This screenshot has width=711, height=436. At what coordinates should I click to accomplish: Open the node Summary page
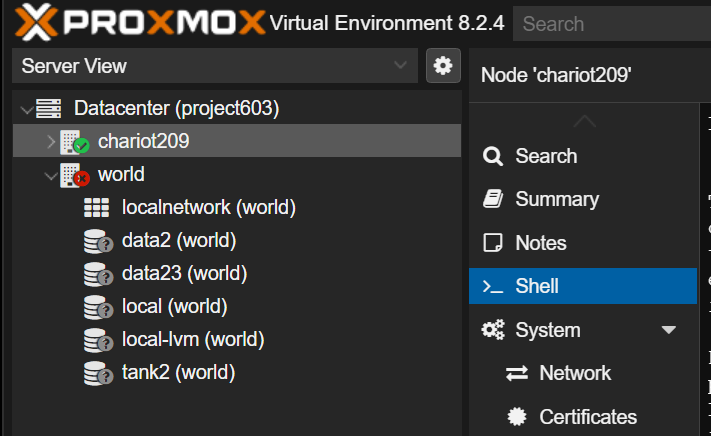[x=556, y=199]
